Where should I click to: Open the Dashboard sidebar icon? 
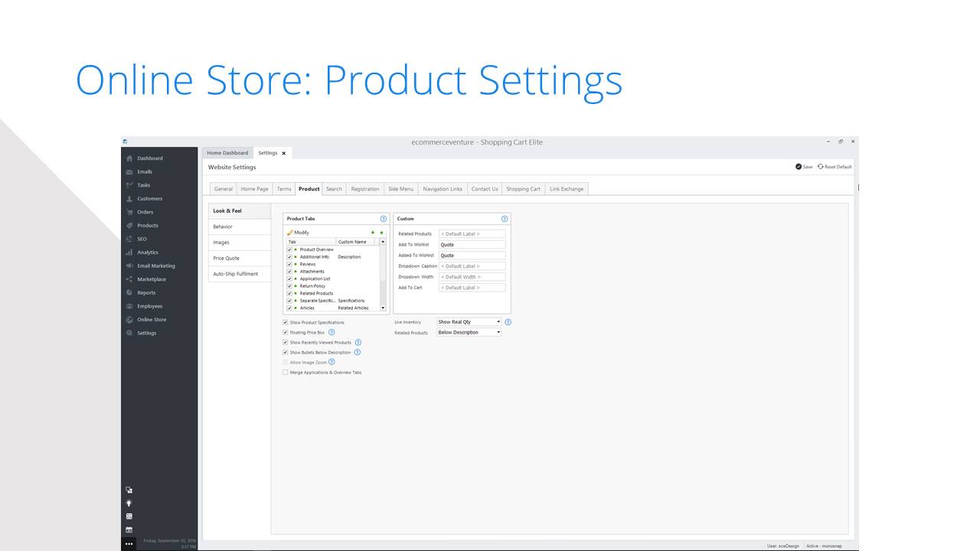129,158
